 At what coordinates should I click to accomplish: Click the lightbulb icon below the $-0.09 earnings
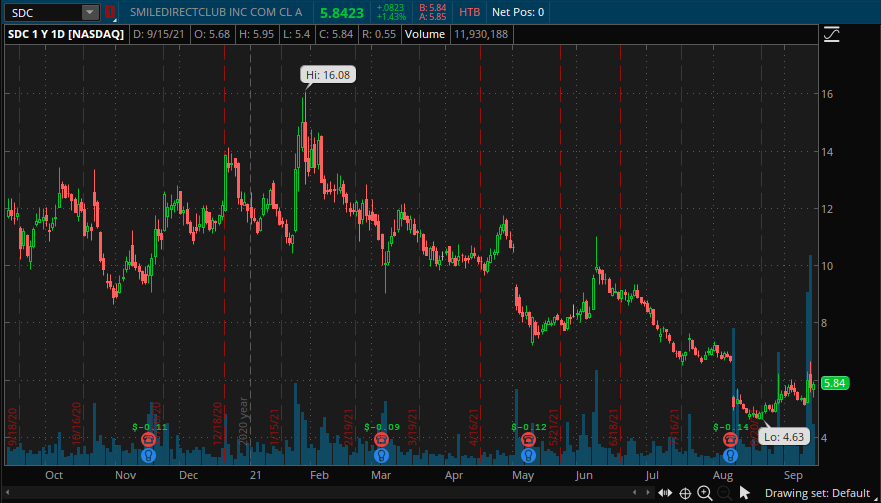tap(382, 455)
